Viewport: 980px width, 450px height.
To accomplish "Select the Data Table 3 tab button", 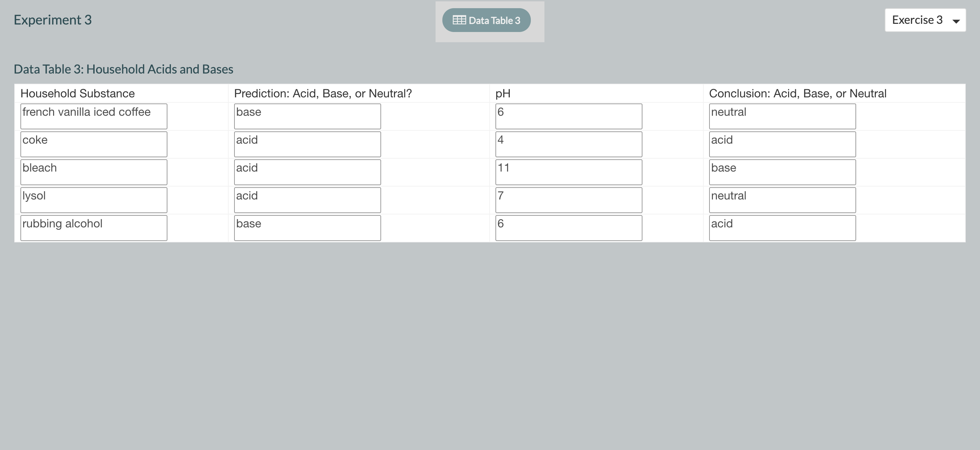I will (486, 20).
